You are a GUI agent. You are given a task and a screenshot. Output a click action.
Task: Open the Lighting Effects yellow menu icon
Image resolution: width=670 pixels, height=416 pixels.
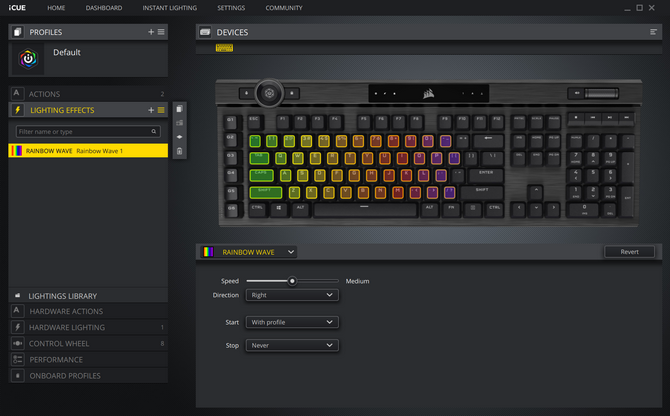(x=161, y=110)
